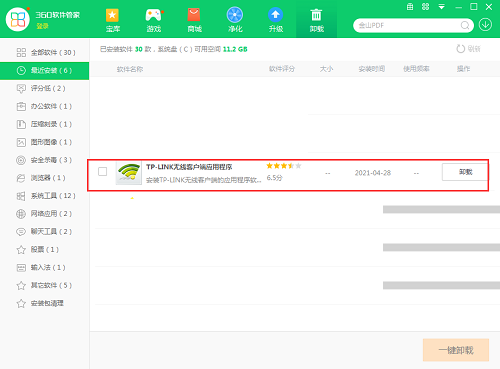Click the 刷新 refresh button
This screenshot has width=500, height=369.
coord(468,49)
